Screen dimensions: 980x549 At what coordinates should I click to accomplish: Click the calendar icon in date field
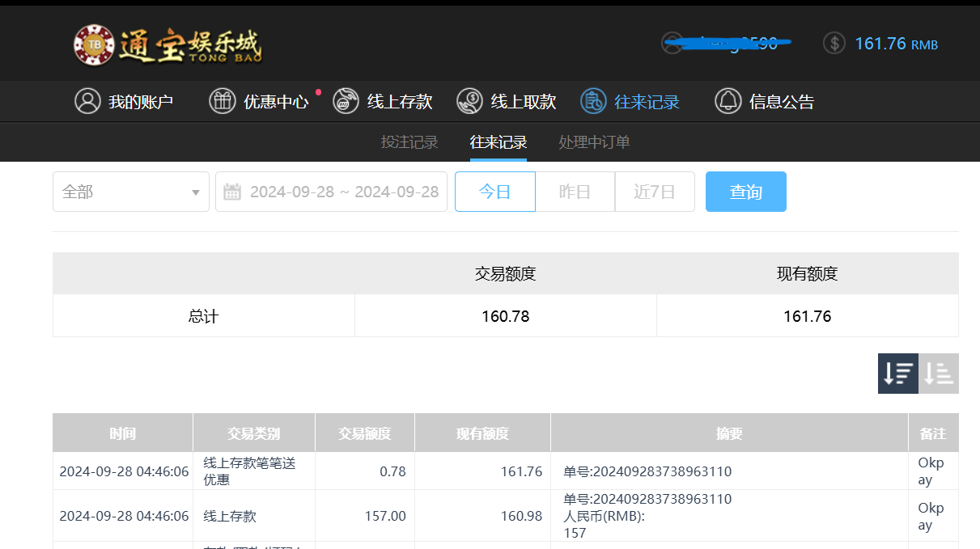click(x=232, y=192)
